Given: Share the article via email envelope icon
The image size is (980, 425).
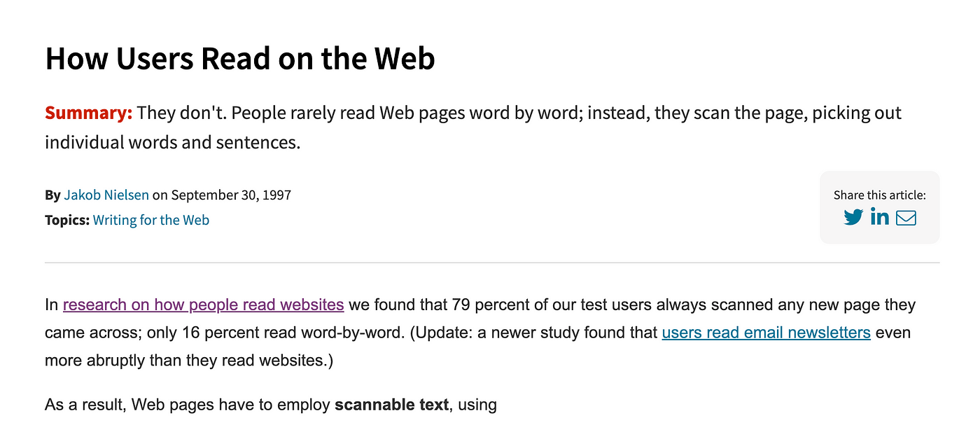Looking at the screenshot, I should [x=906, y=218].
